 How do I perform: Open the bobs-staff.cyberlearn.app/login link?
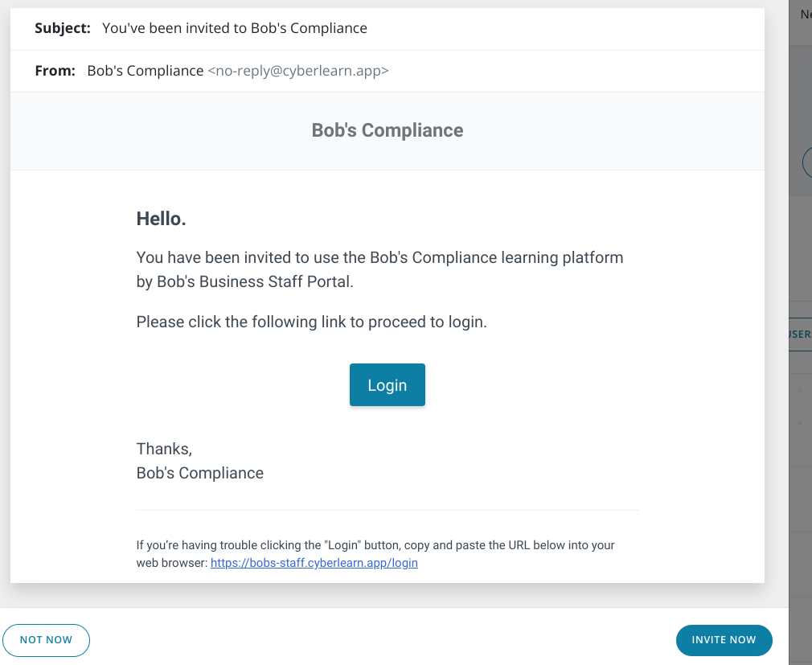(x=314, y=563)
